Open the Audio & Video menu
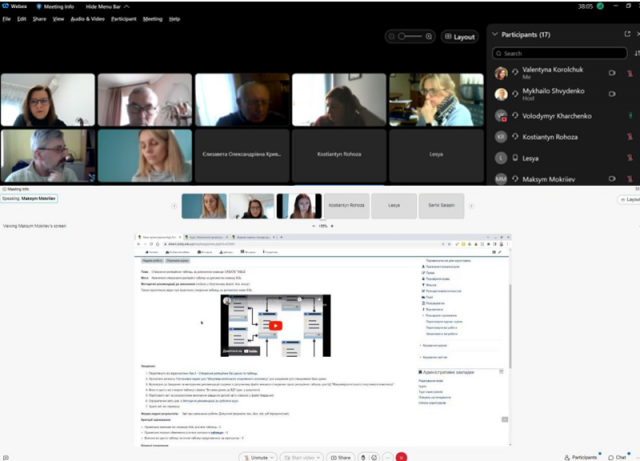Image resolution: width=640 pixels, height=461 pixels. click(87, 19)
